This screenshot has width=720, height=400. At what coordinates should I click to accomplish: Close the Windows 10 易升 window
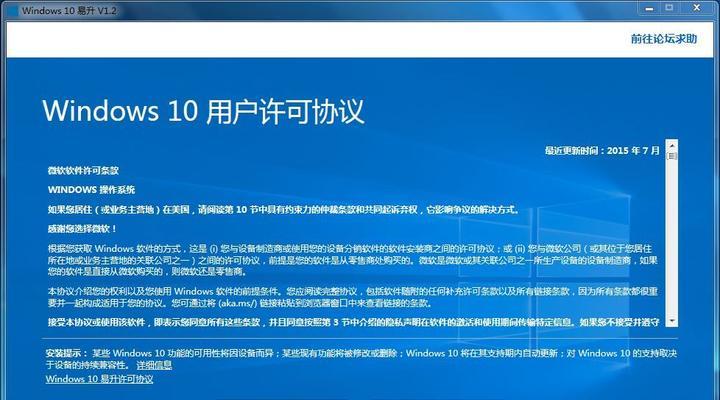coord(697,8)
